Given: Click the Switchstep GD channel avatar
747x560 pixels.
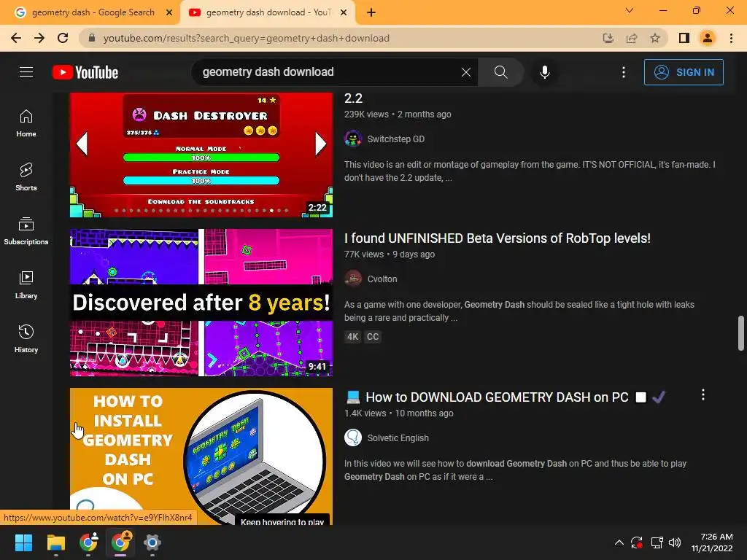Looking at the screenshot, I should pyautogui.click(x=353, y=139).
